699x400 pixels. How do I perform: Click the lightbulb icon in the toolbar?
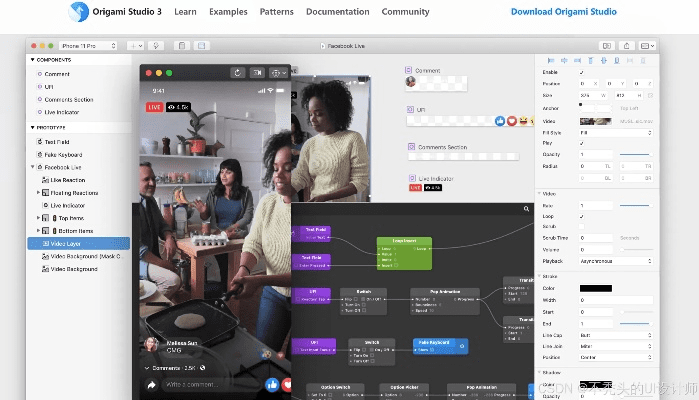tap(155, 46)
